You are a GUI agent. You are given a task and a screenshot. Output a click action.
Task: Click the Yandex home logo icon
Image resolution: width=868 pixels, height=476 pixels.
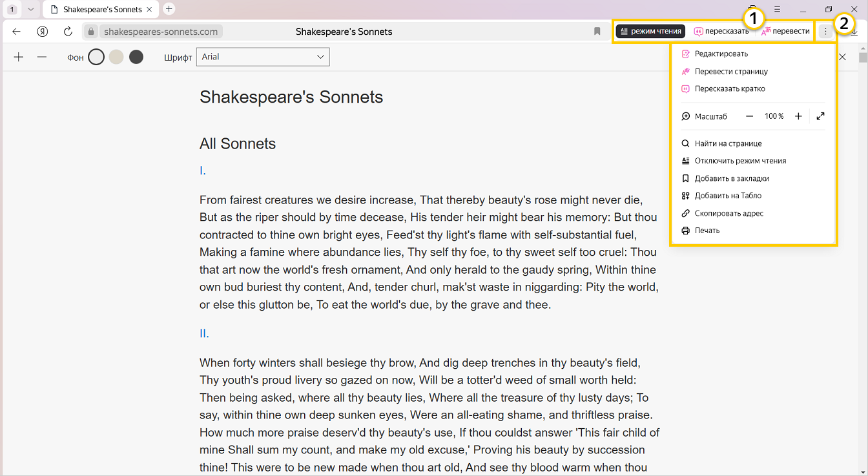pos(43,32)
